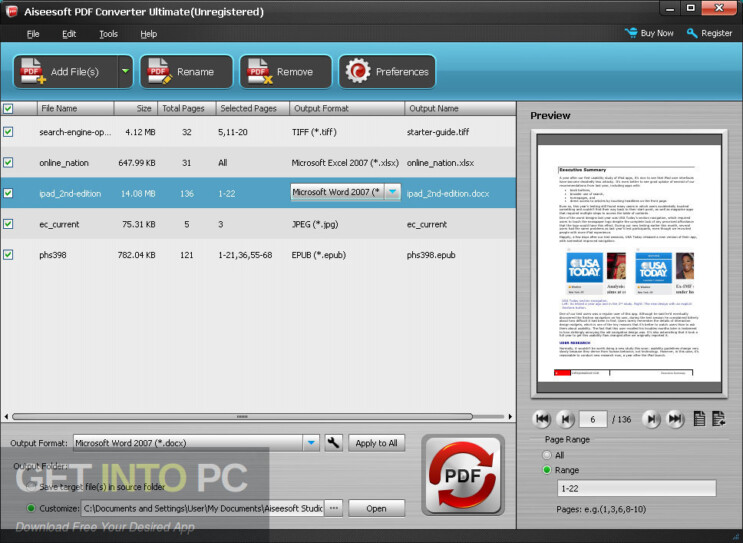Open the Add File(s) dropdown arrow

(125, 71)
